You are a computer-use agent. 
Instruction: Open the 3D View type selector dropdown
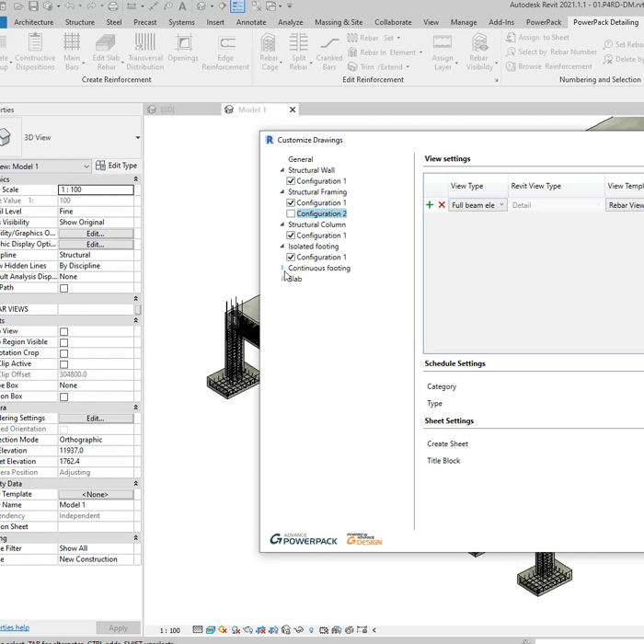tap(138, 138)
